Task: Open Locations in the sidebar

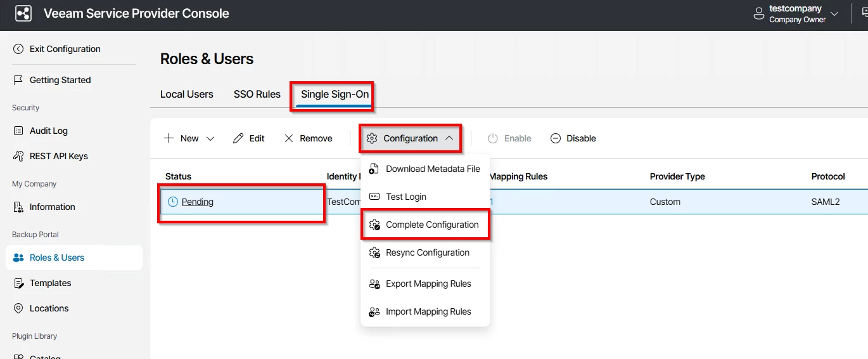Action: coord(49,308)
